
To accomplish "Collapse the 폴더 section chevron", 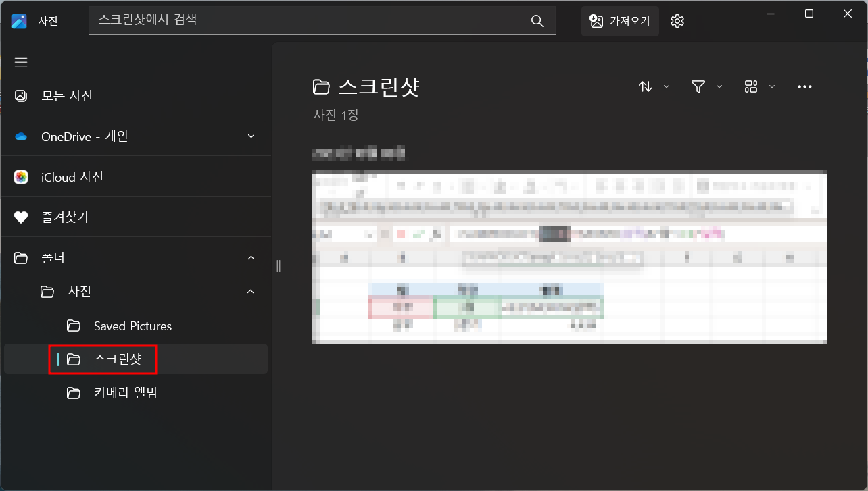I will click(x=251, y=258).
